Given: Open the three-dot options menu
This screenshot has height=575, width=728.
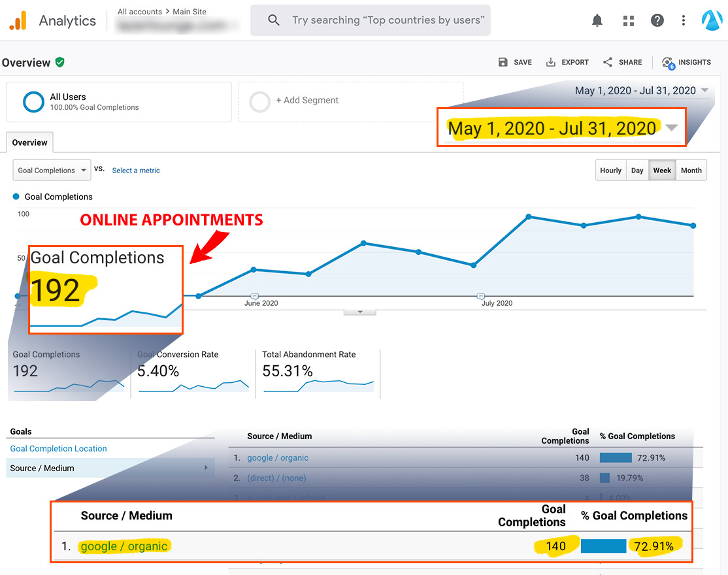Looking at the screenshot, I should [683, 20].
